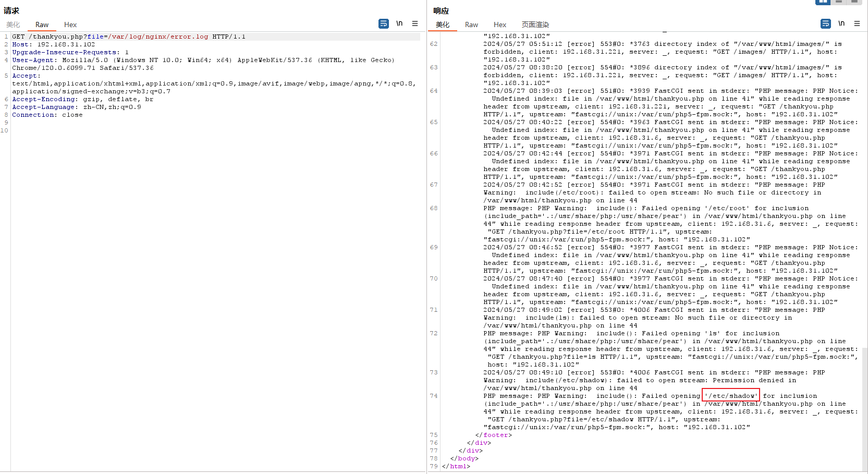Click the Accept-Language header line
Image resolution: width=868 pixels, height=474 pixels.
coord(77,107)
